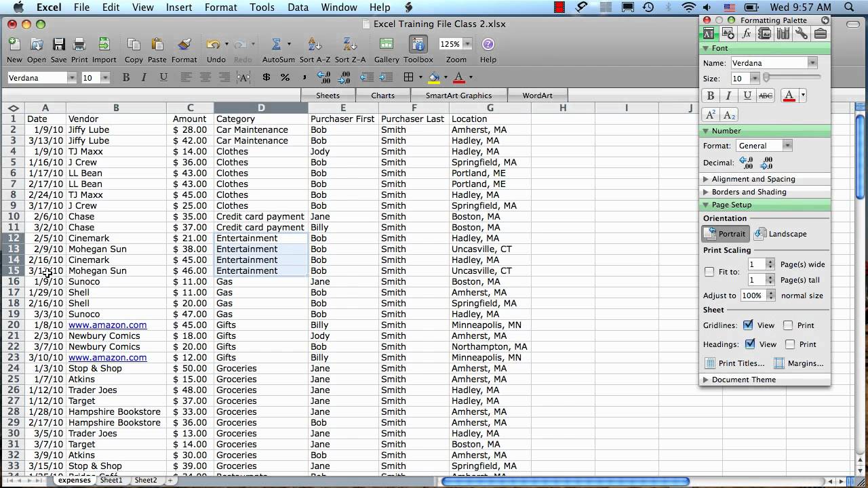The height and width of the screenshot is (488, 868).
Task: Click the Undo arrow icon
Action: 213,44
